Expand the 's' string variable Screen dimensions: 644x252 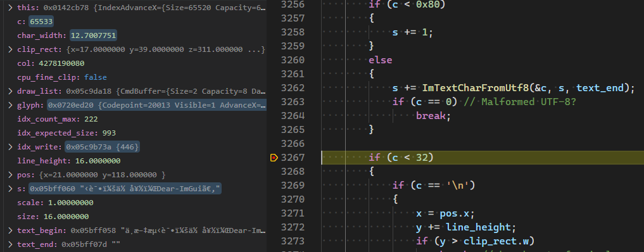click(10, 189)
